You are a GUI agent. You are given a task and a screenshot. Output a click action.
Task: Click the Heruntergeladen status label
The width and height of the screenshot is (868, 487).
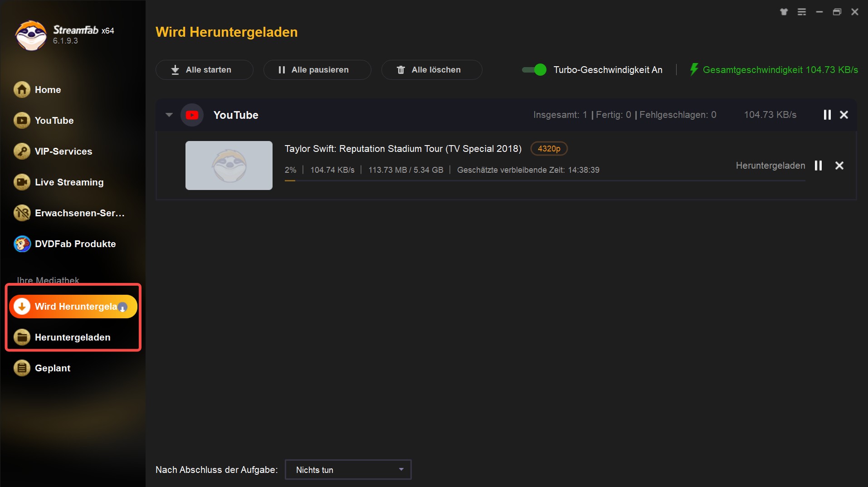[770, 166]
